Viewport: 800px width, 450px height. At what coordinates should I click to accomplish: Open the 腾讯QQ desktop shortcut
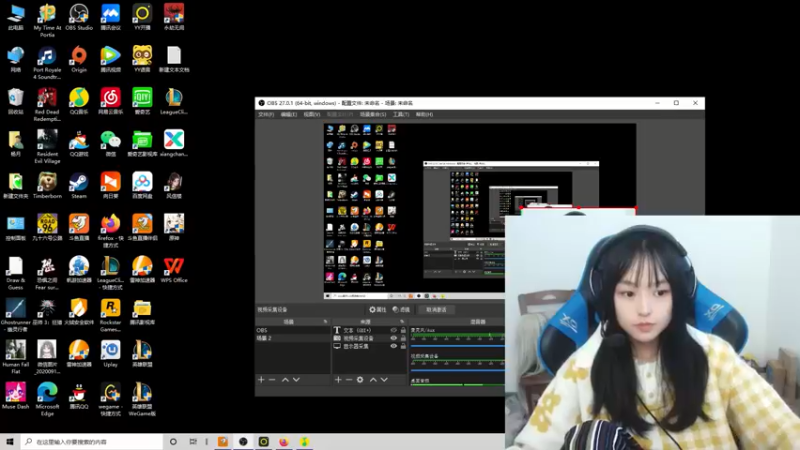[x=79, y=396]
